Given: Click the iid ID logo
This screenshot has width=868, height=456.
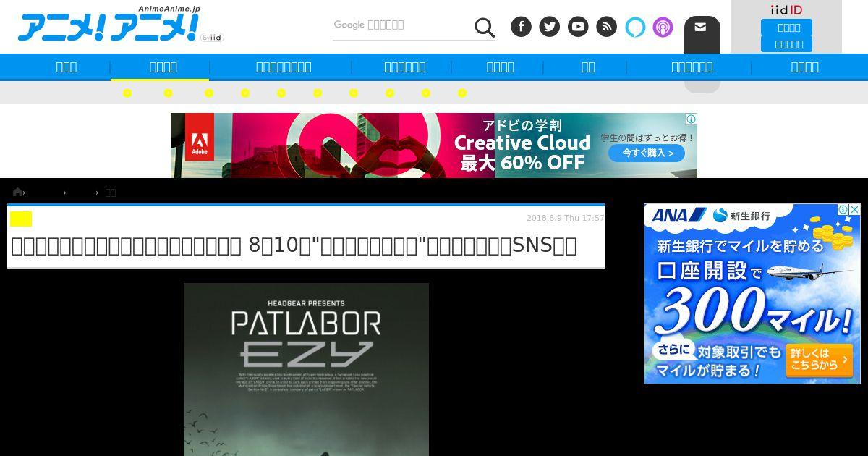Looking at the screenshot, I should click(x=786, y=9).
